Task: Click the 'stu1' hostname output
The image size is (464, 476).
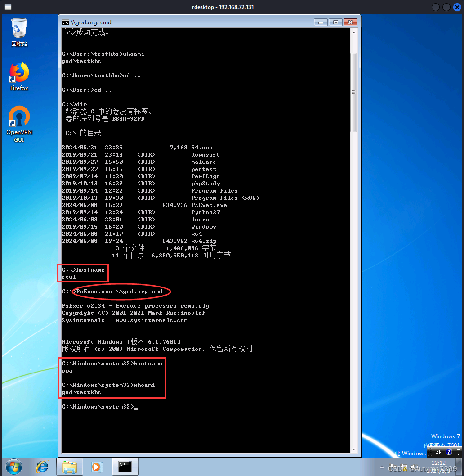Action: [x=69, y=277]
